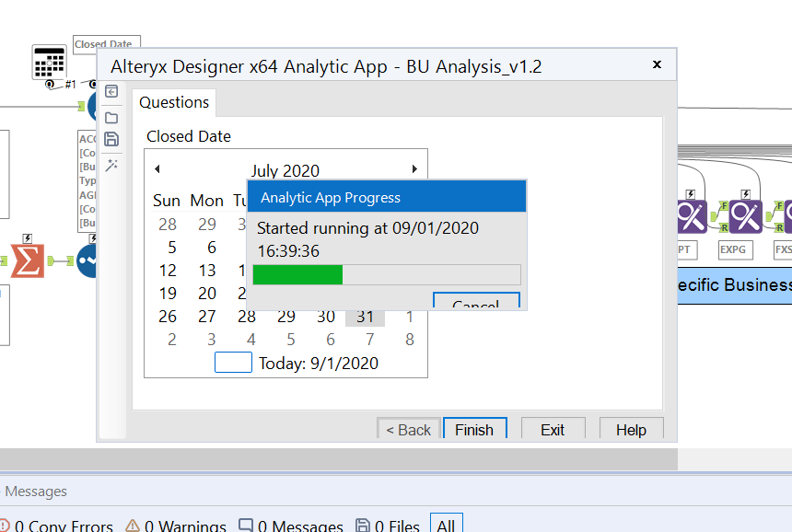Click the date input field below the calendar

point(233,362)
